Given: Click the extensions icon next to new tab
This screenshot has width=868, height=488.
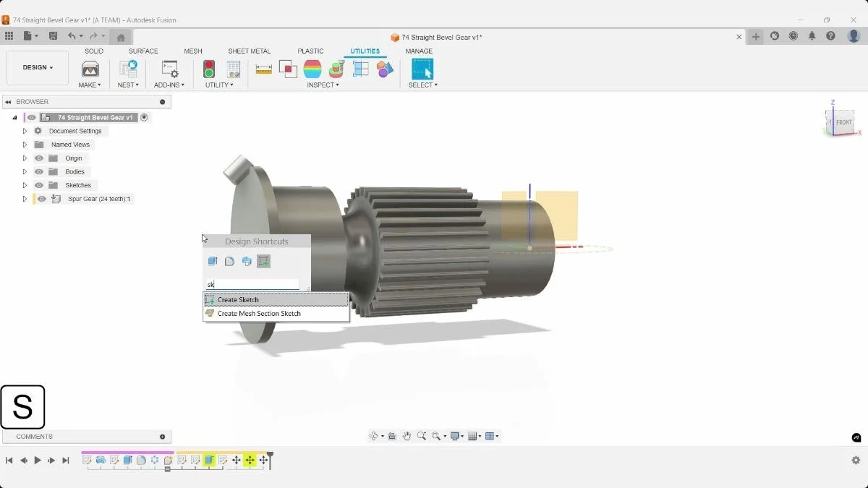Looking at the screenshot, I should (775, 36).
